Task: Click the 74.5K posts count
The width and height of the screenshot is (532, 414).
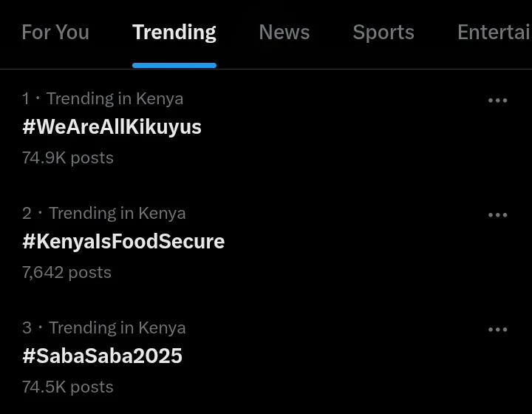Action: point(68,387)
